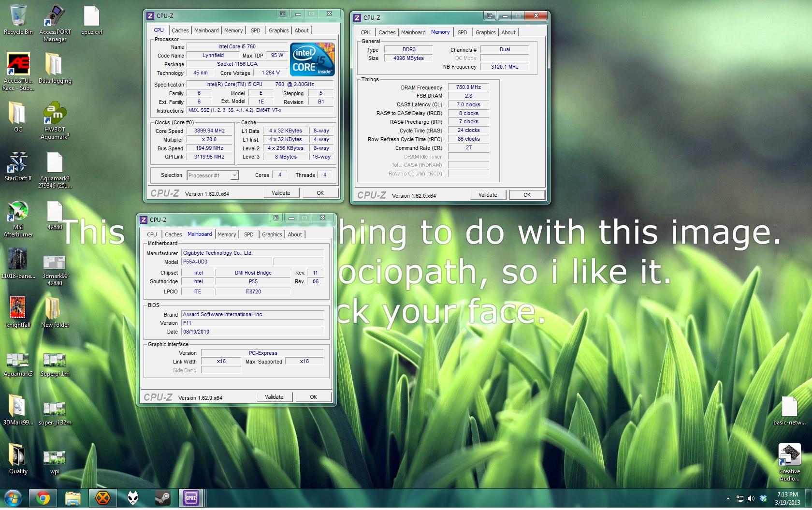This screenshot has width=812, height=510.
Task: Open Graphics tab in Mainboard CPU-Z window
Action: (272, 234)
